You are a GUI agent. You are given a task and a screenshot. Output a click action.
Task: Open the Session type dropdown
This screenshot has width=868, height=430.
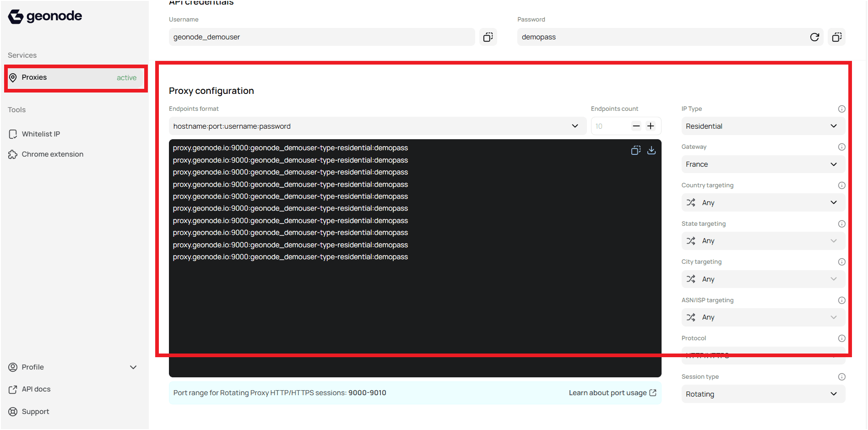click(763, 394)
